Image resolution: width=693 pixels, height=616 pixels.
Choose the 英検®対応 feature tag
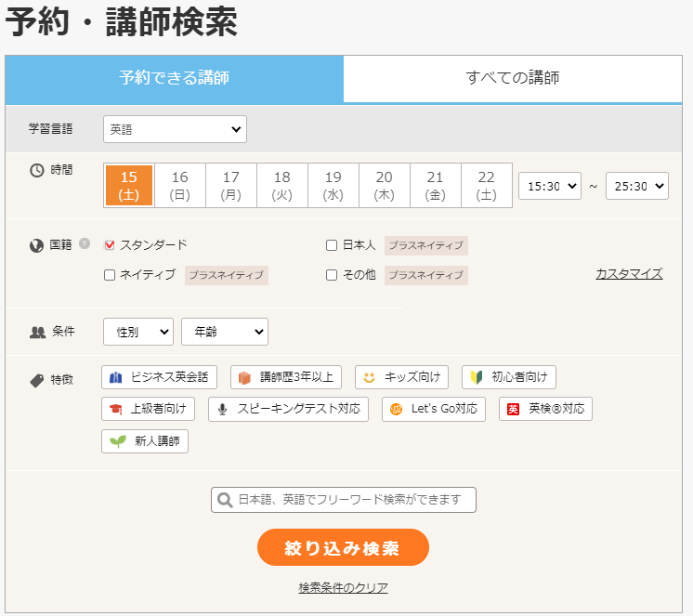[546, 409]
